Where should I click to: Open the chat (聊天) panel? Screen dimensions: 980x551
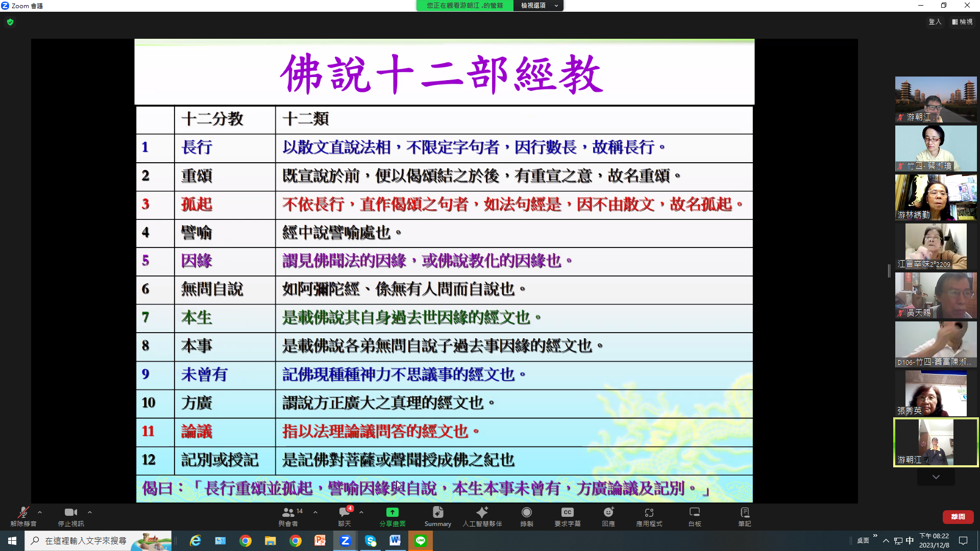(x=345, y=513)
